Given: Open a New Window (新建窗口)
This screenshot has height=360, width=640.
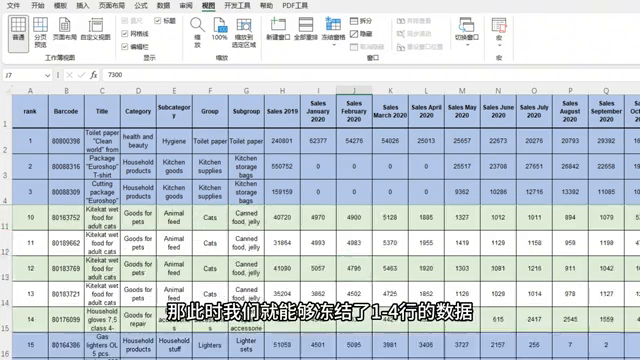Looking at the screenshot, I should 278,29.
